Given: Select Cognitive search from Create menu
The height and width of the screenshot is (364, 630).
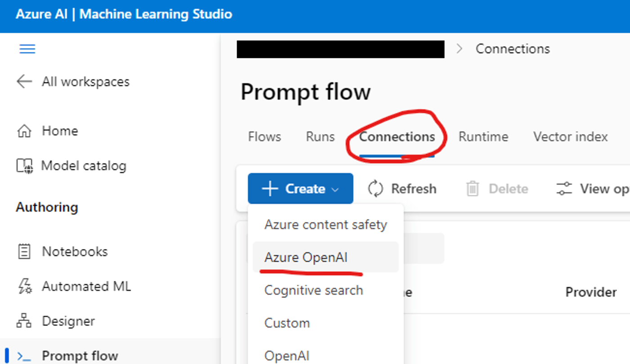Looking at the screenshot, I should point(326,290).
